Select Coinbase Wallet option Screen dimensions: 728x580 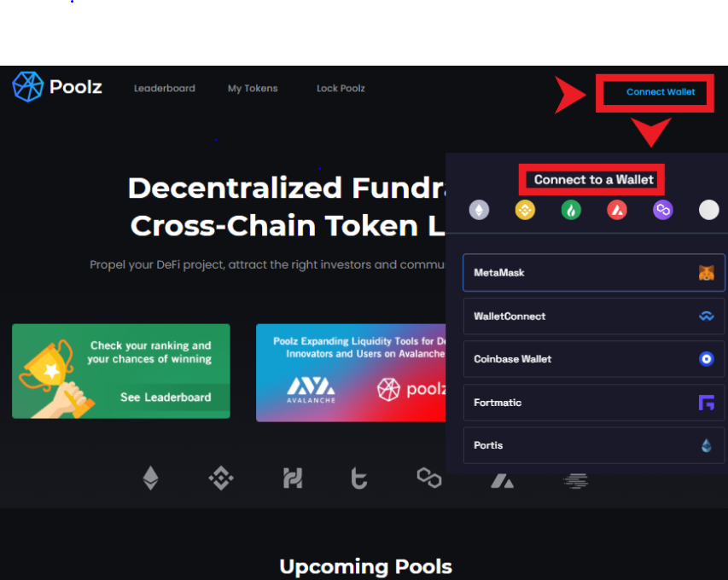coord(594,359)
